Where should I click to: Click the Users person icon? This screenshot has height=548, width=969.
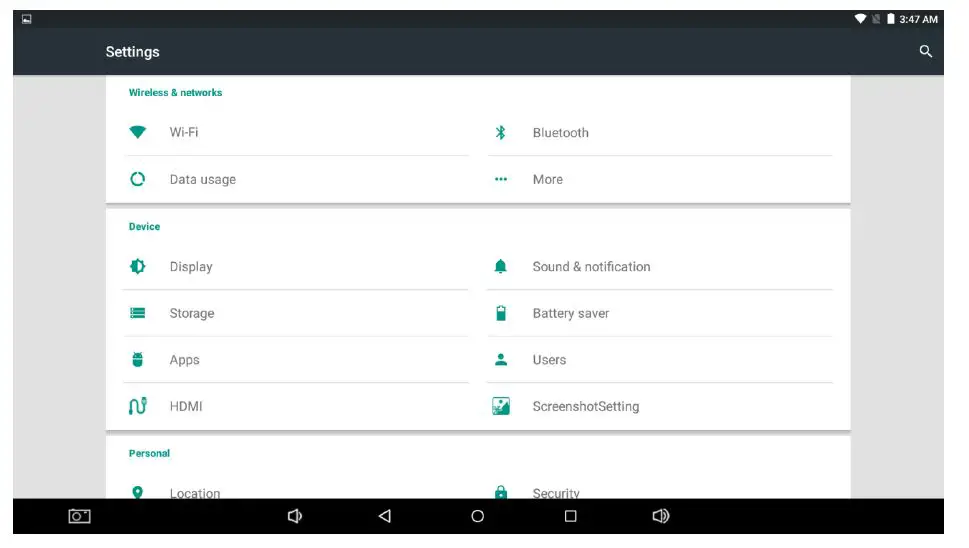(x=501, y=360)
